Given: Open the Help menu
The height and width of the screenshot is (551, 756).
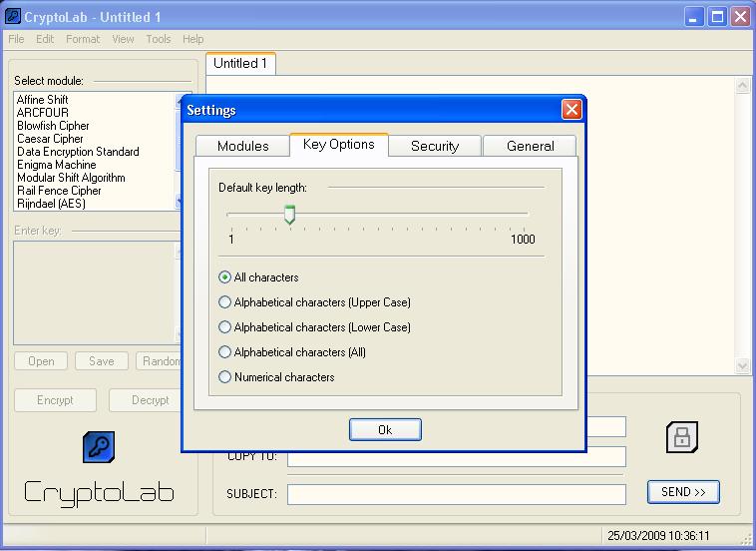Looking at the screenshot, I should [192, 39].
